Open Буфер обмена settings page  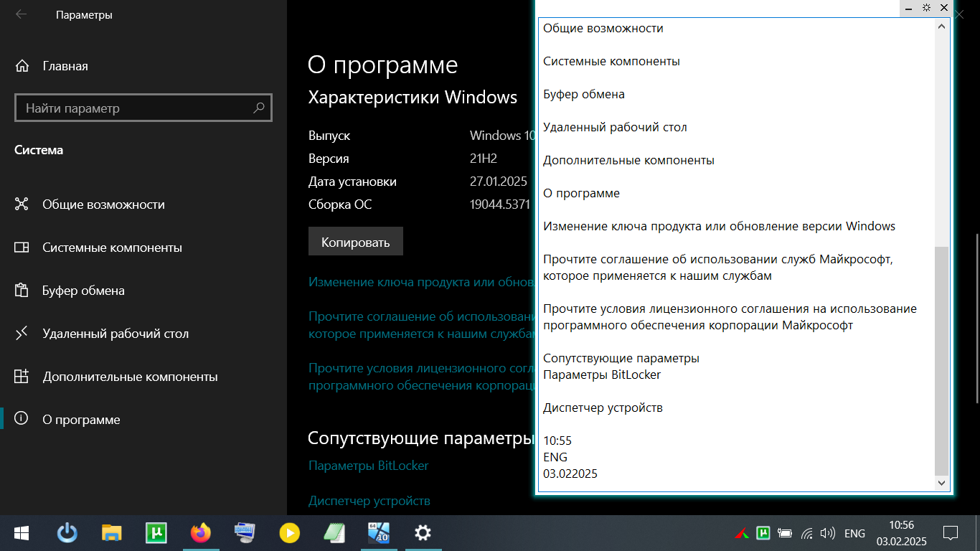click(83, 291)
